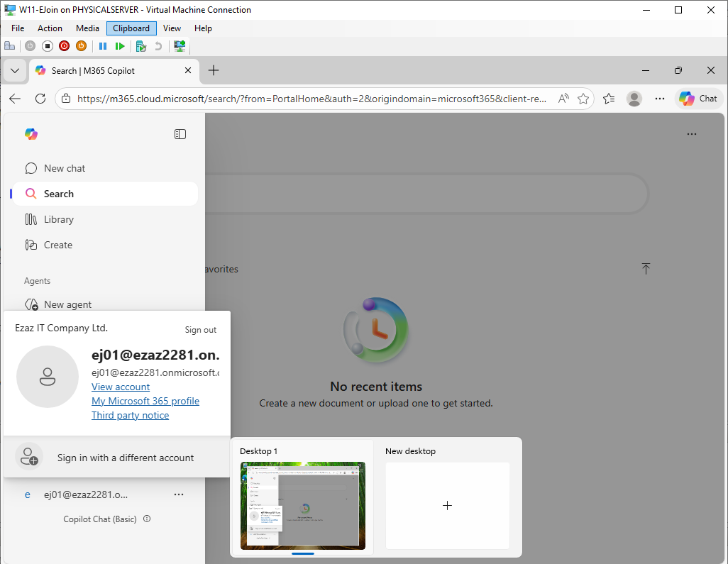Click the Start VM power icon
Image resolution: width=728 pixels, height=564 pixels.
point(31,46)
